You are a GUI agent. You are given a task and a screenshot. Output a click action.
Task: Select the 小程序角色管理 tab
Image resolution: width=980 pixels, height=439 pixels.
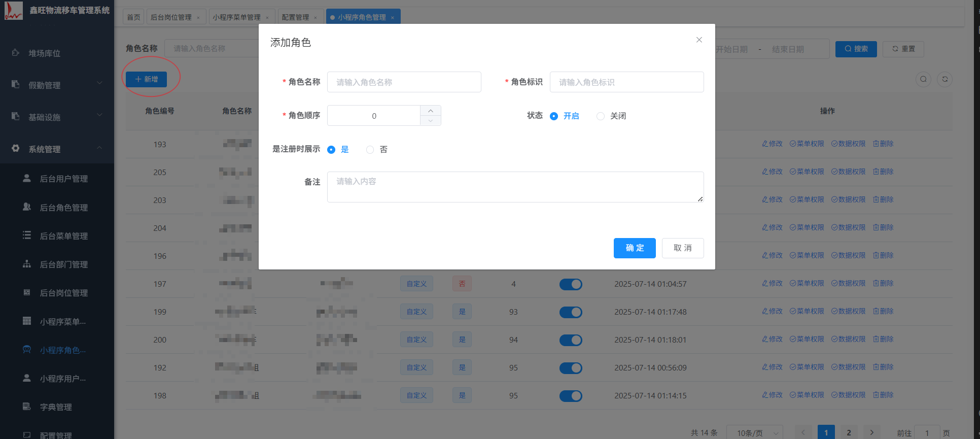[x=362, y=17]
